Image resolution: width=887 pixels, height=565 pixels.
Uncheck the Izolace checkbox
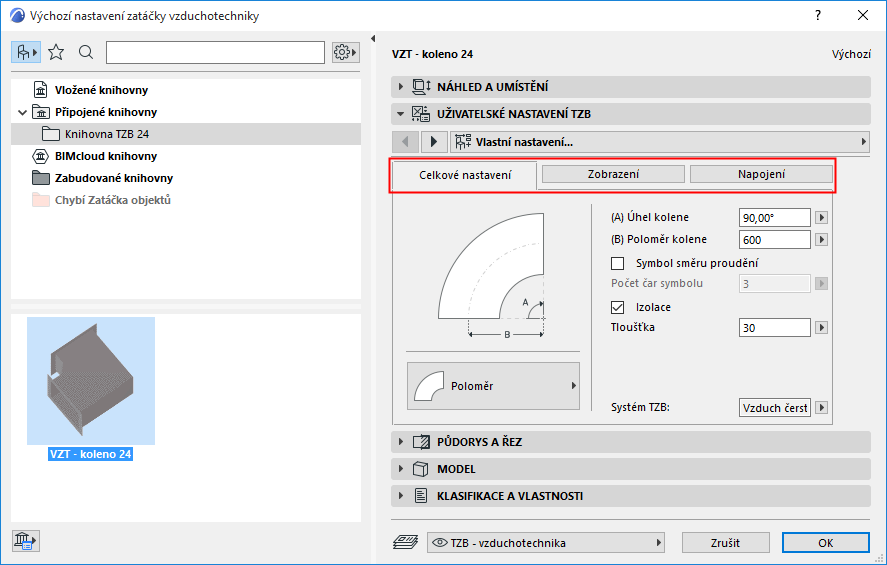click(x=617, y=307)
